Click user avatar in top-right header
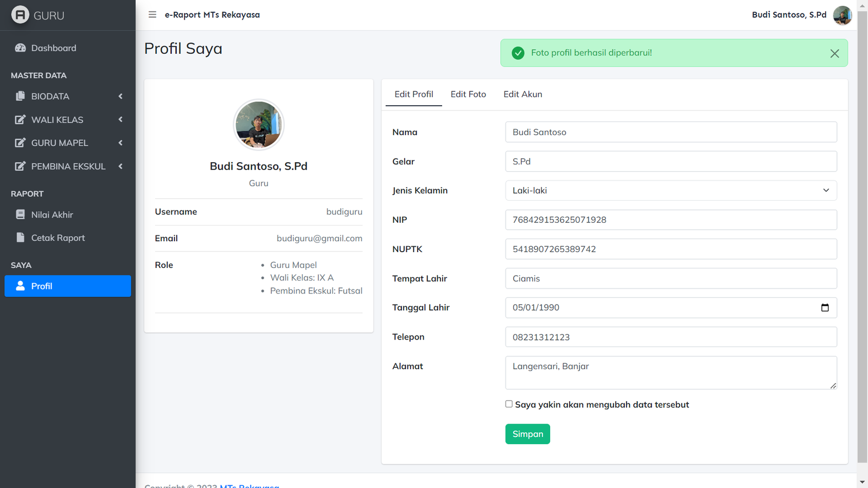868x488 pixels. 842,15
